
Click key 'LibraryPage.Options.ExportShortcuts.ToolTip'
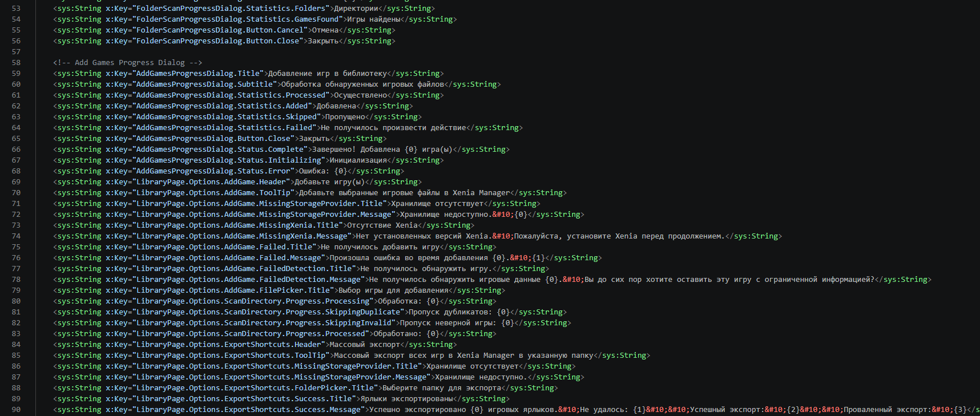point(231,356)
